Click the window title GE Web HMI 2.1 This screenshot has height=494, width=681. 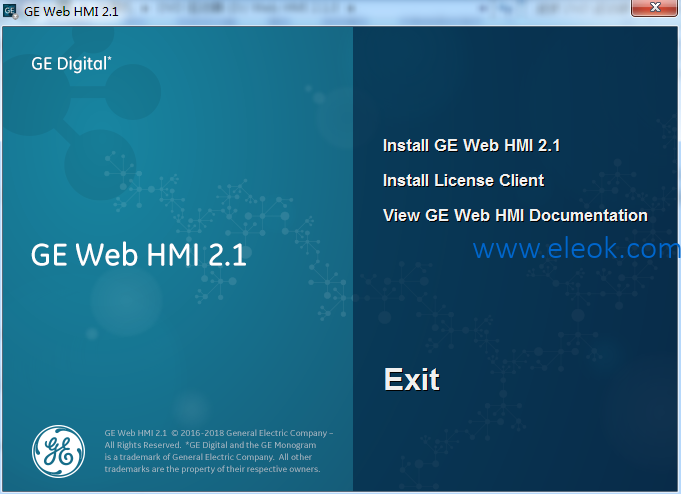point(71,12)
